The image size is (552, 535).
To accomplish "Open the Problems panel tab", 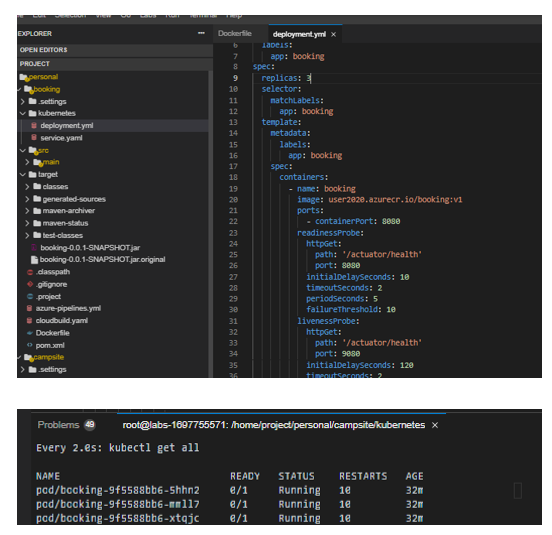I will pos(58,425).
